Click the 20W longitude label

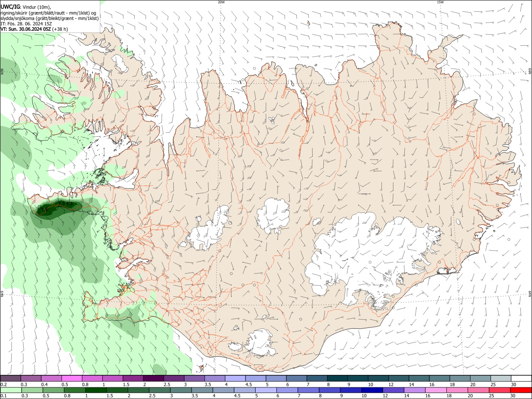(x=221, y=2)
